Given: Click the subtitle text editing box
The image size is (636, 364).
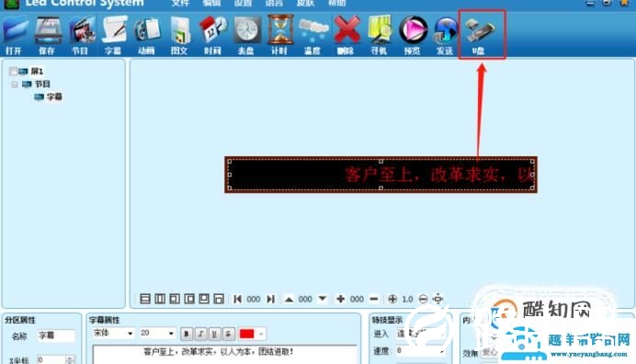Looking at the screenshot, I should coord(225,355).
